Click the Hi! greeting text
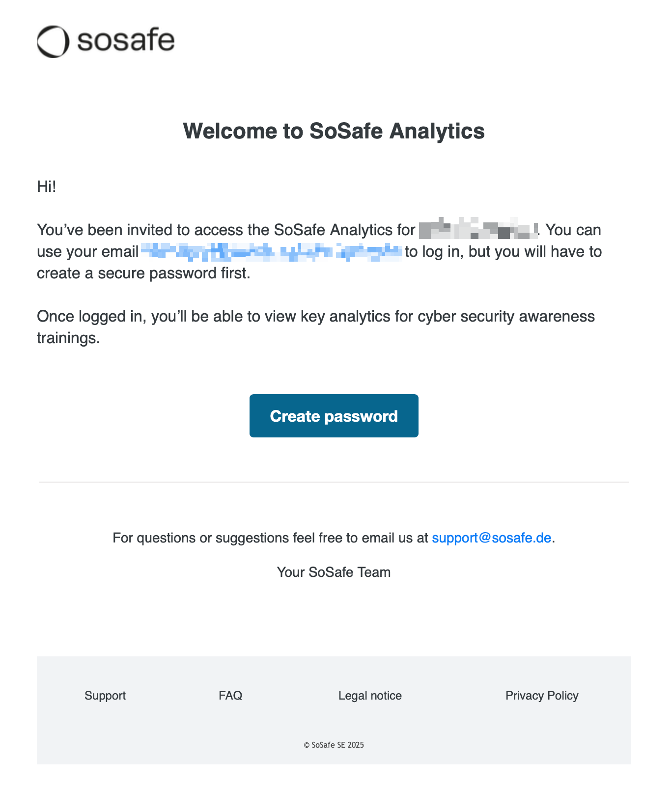The image size is (672, 812). coord(47,187)
